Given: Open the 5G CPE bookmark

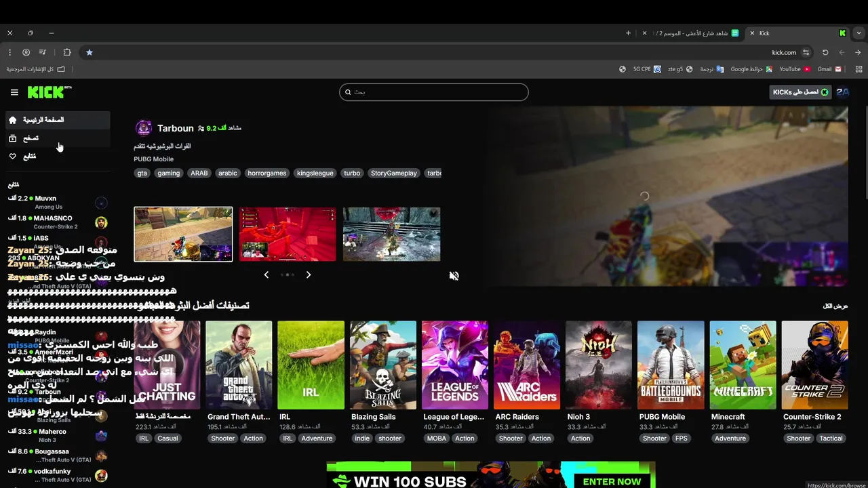Looking at the screenshot, I should (647, 69).
